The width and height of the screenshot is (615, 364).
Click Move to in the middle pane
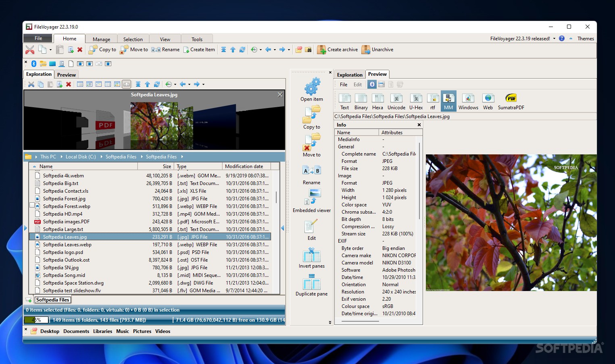coord(312,145)
